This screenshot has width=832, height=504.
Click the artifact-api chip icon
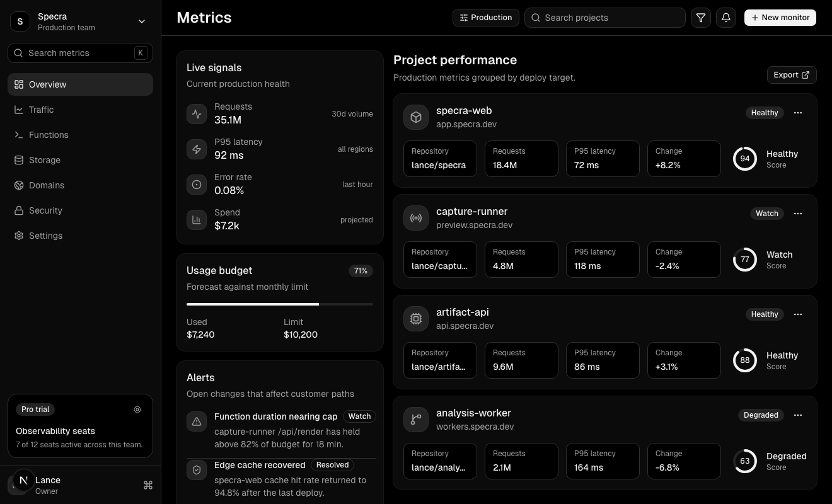tap(416, 319)
